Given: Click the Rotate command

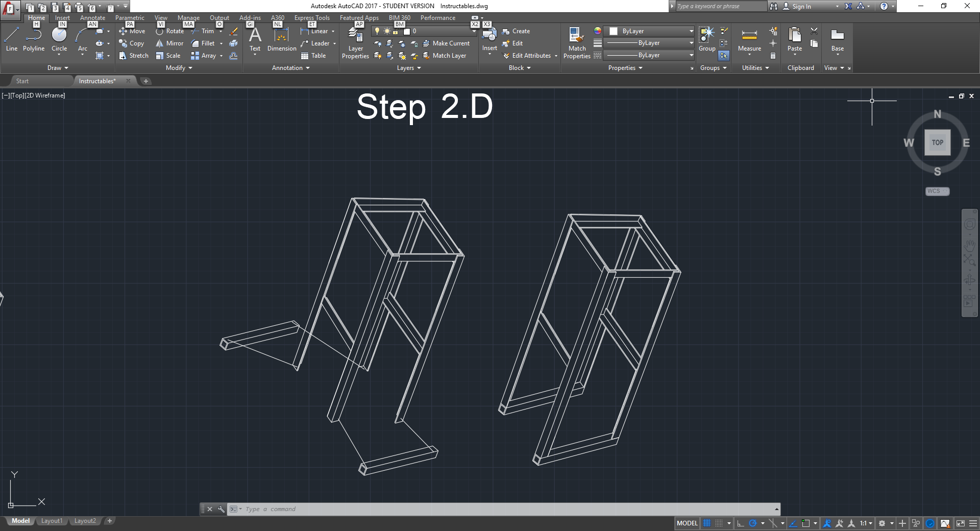Looking at the screenshot, I should (170, 31).
